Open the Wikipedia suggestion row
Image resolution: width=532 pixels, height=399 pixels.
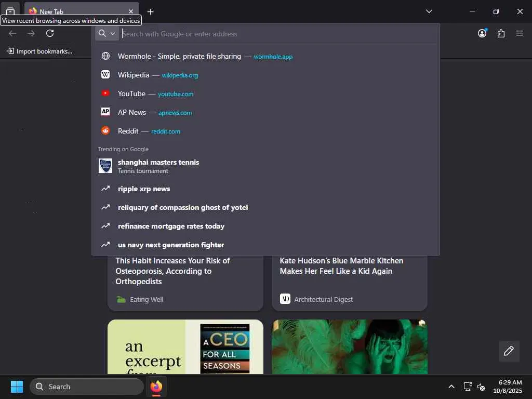pos(265,75)
